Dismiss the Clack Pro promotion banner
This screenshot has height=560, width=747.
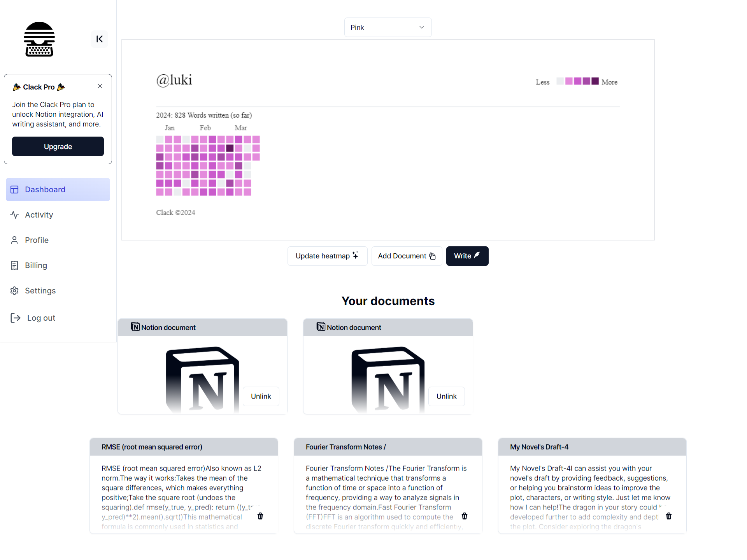[x=100, y=86]
